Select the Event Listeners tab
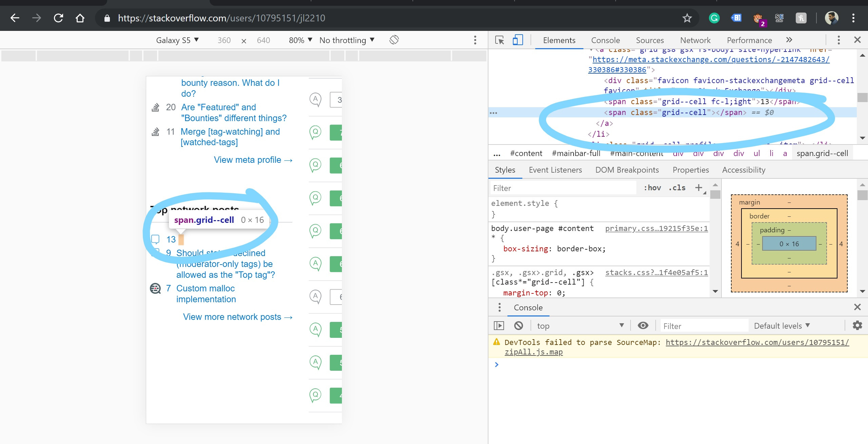Screen dimensions: 868x444 tap(555, 170)
